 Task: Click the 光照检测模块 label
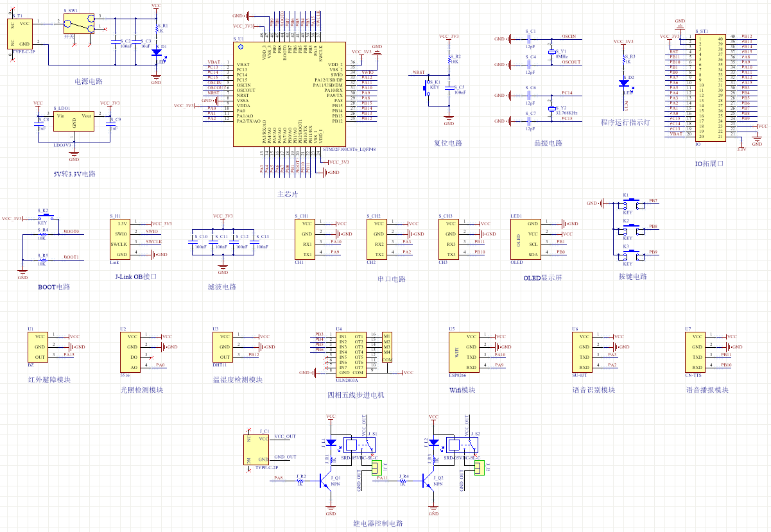(x=142, y=390)
